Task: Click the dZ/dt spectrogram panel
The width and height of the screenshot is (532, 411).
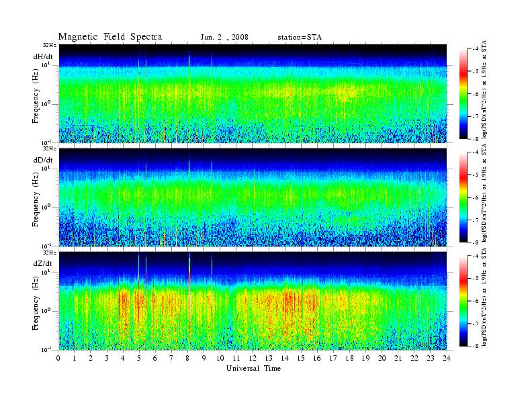Action: coord(253,301)
